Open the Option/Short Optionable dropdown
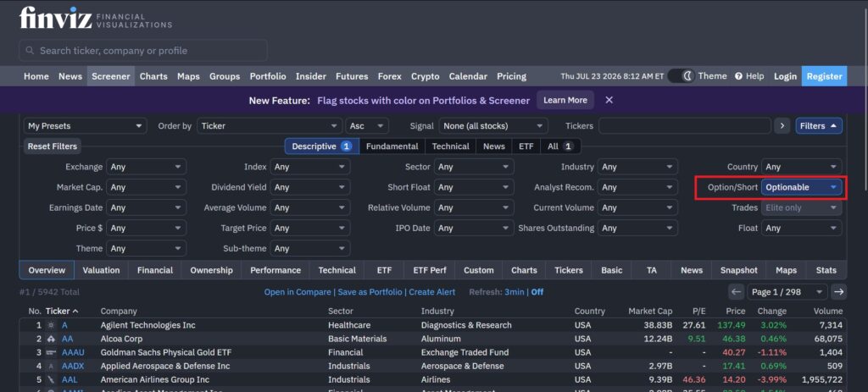The image size is (868, 392). 802,187
